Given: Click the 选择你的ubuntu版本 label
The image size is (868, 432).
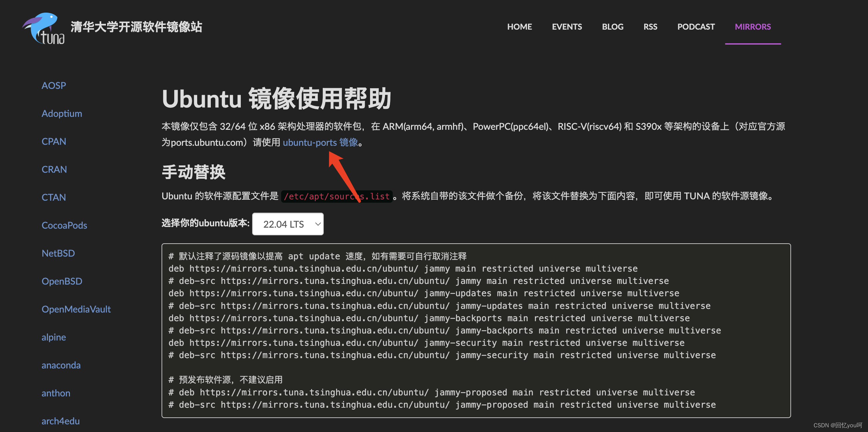Looking at the screenshot, I should point(205,223).
